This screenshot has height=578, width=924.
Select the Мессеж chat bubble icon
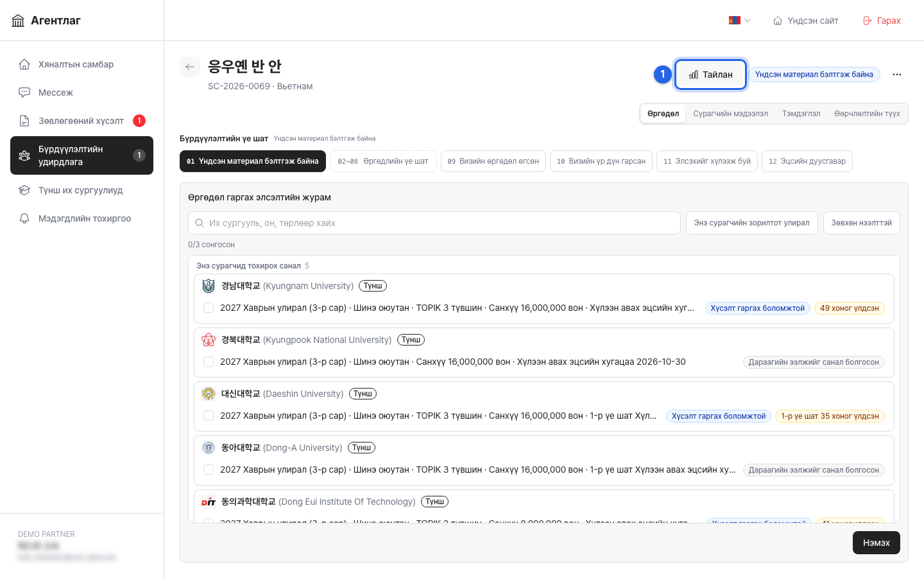[24, 92]
